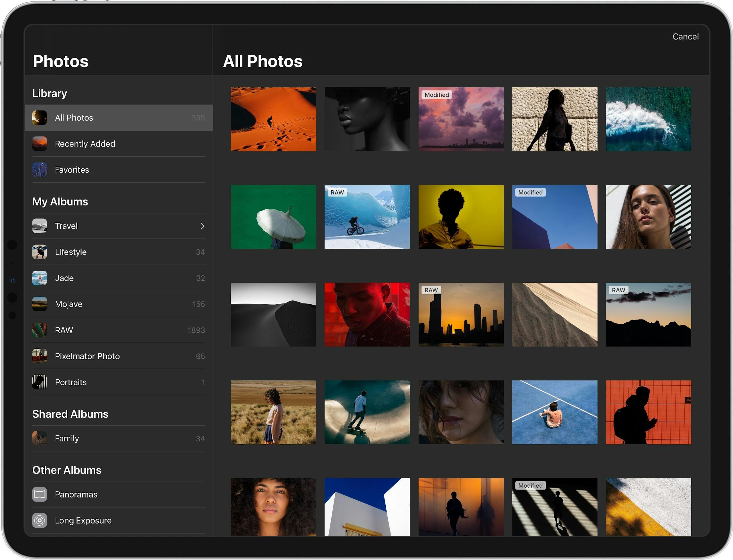Pick the RAW city skyline sunset photo
Screen dimensions: 733x560
461,314
